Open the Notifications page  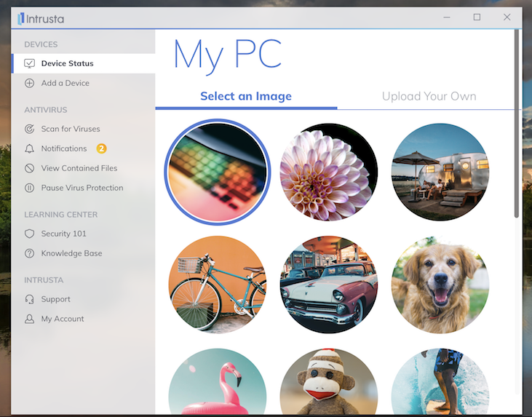click(x=84, y=148)
